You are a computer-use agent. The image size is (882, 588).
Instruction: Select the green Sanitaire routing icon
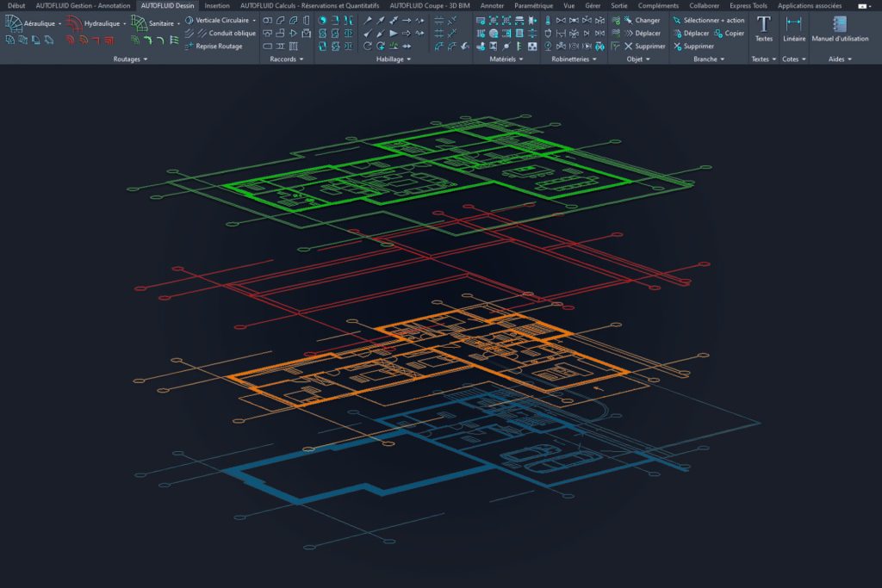[140, 22]
